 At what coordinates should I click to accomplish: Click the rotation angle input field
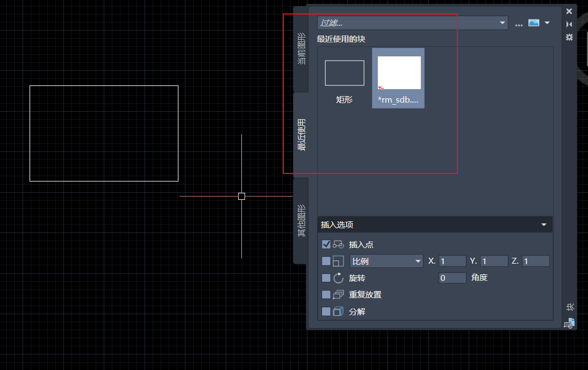tap(452, 278)
